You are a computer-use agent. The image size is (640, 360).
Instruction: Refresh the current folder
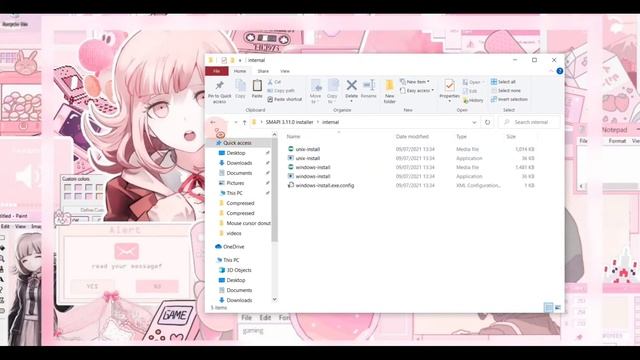pos(487,122)
